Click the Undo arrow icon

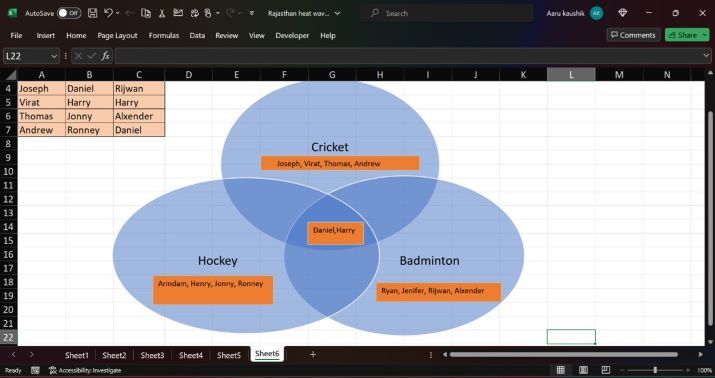pos(108,13)
